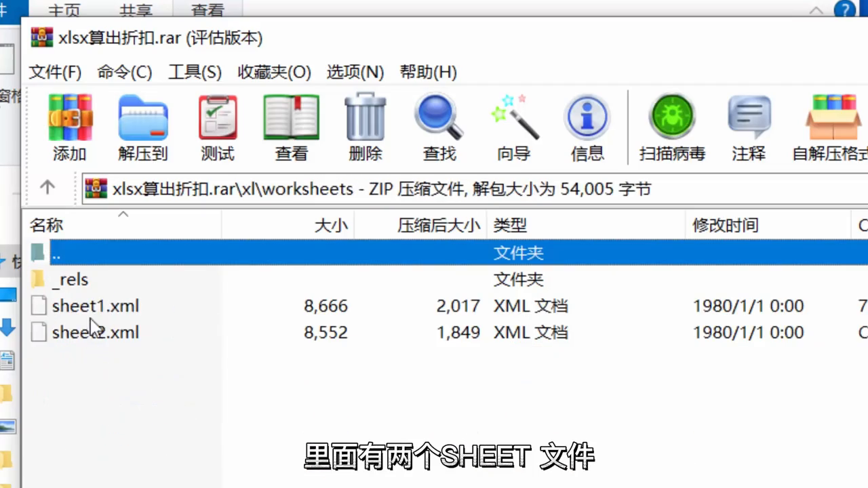The width and height of the screenshot is (868, 488).
Task: Switch to 查看 tab in Explorer window
Action: (x=208, y=10)
